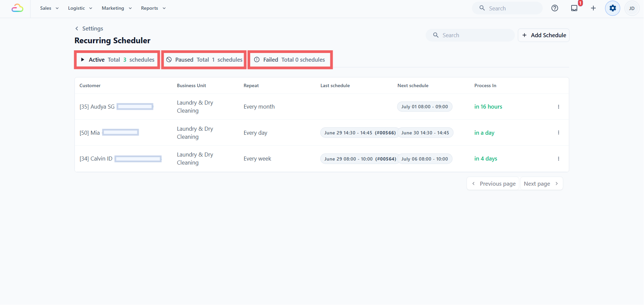Screen dimensions: 644x305
Task: Switch to the Failed schedules tab
Action: [x=290, y=60]
